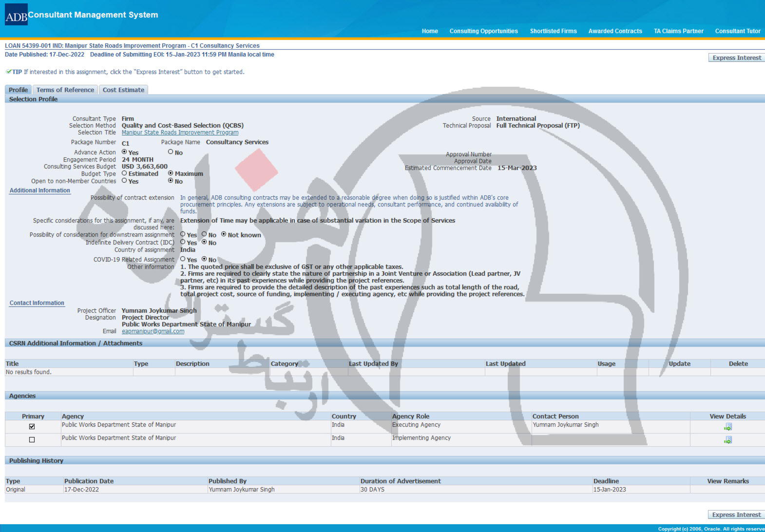Click Contact Information heading link
765x532 pixels.
coord(37,303)
